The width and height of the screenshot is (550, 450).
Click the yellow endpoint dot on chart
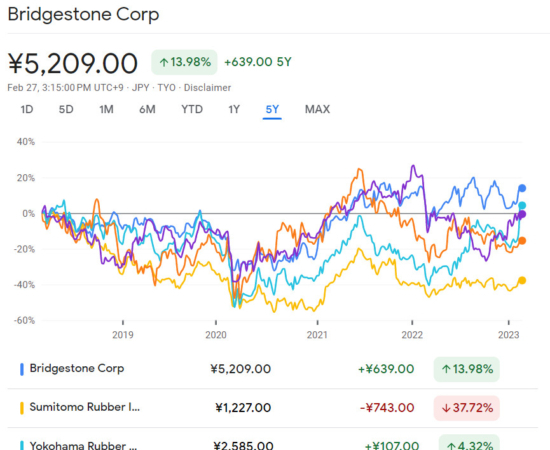[522, 280]
